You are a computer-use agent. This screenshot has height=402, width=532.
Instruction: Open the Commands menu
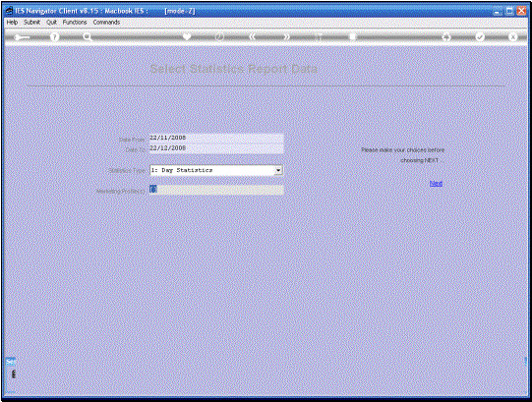pos(106,22)
